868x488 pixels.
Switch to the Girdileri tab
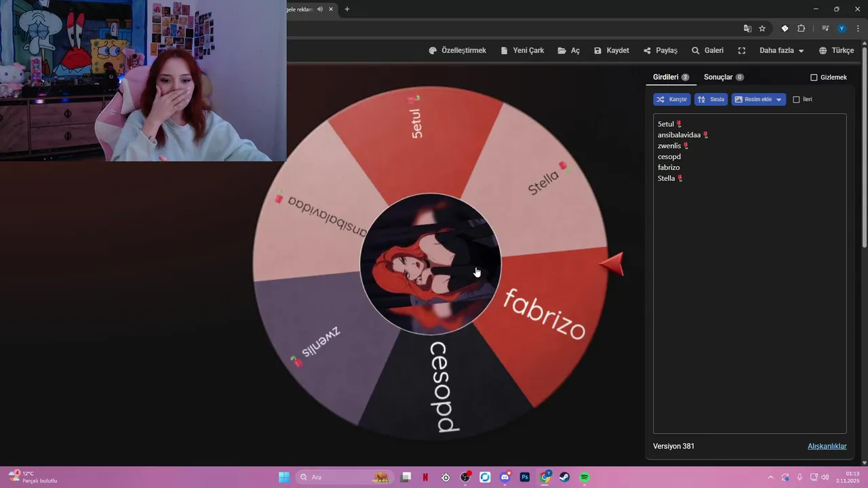[x=671, y=77]
